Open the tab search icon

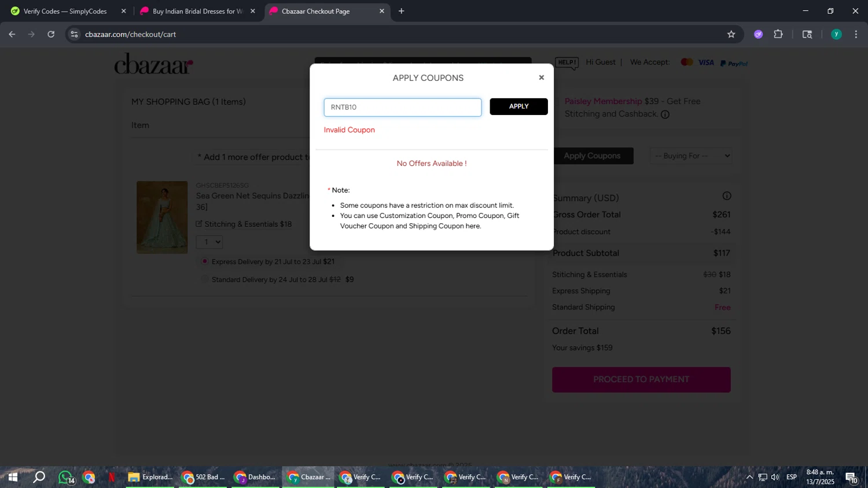[x=807, y=34]
